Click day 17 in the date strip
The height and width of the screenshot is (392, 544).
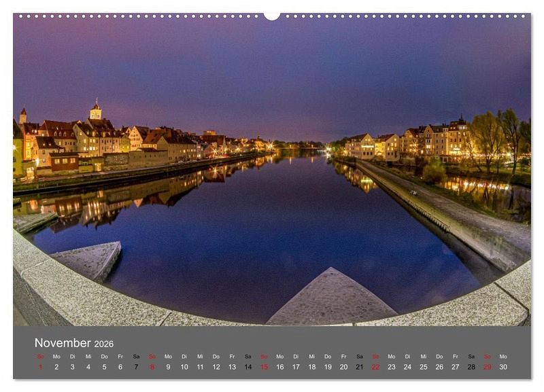296,367
